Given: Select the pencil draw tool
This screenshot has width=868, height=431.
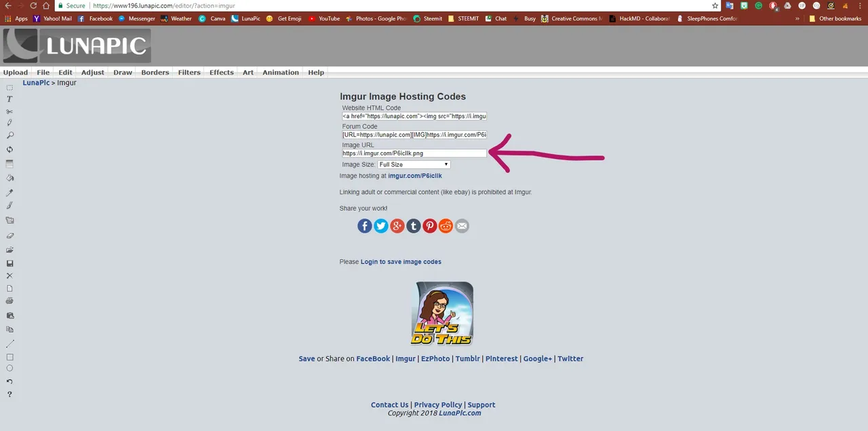Looking at the screenshot, I should (x=9, y=123).
